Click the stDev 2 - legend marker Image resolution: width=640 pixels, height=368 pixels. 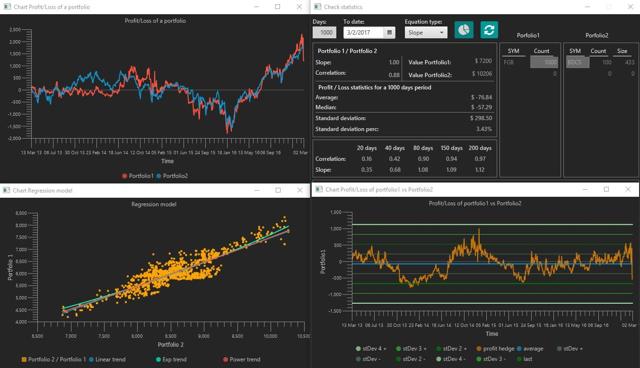click(398, 359)
